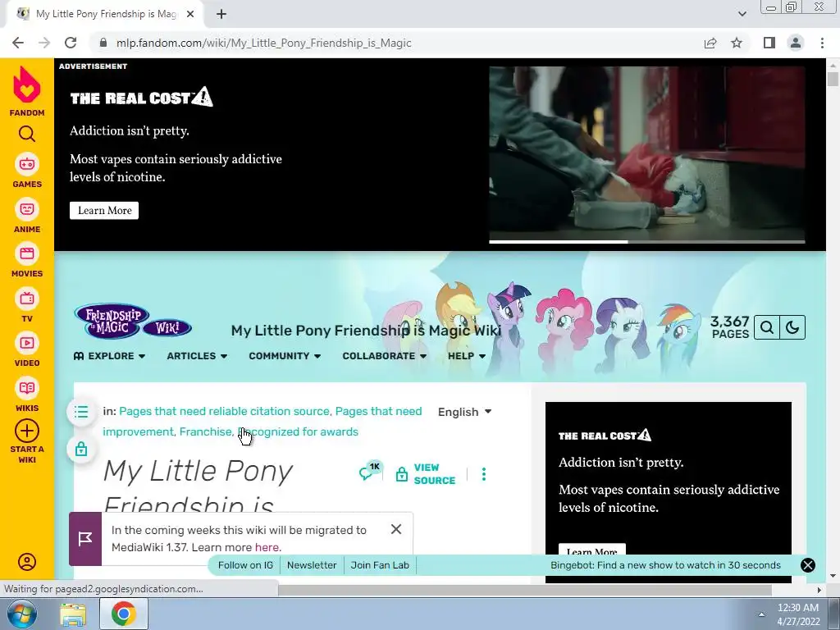
Task: Open the TV section icon
Action: (x=27, y=299)
